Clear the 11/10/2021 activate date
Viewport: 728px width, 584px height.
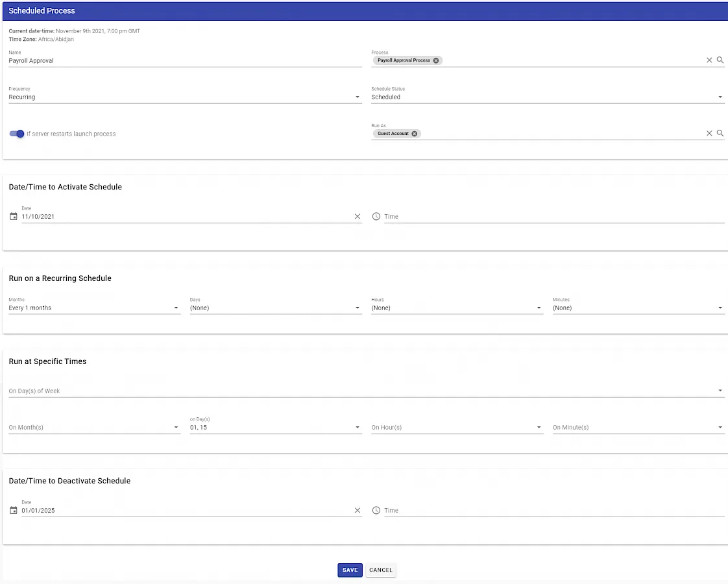pos(358,216)
